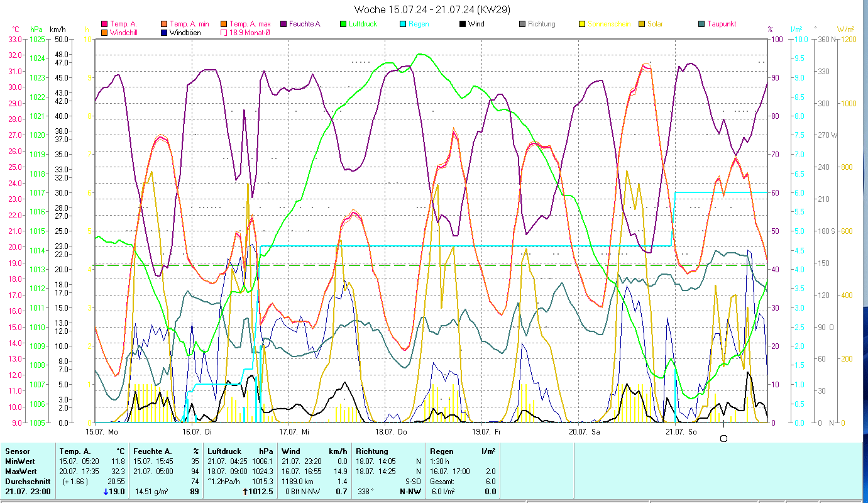Click the Feuchte A. legend label
Screen dimensions: 868x503
[x=305, y=24]
